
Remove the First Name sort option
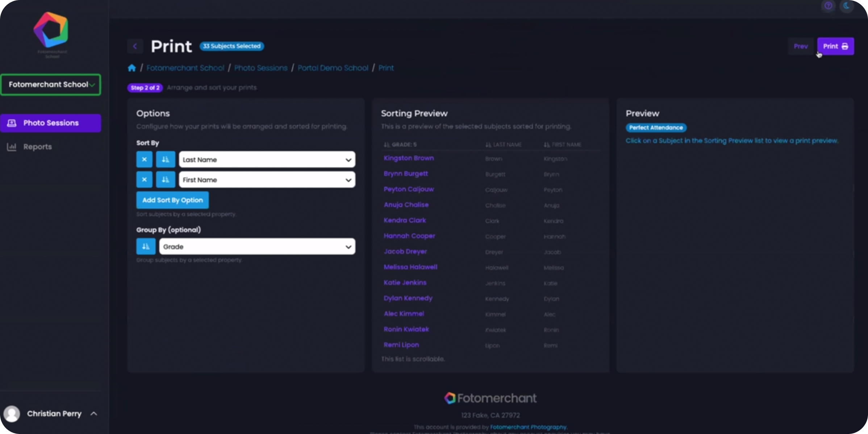144,180
